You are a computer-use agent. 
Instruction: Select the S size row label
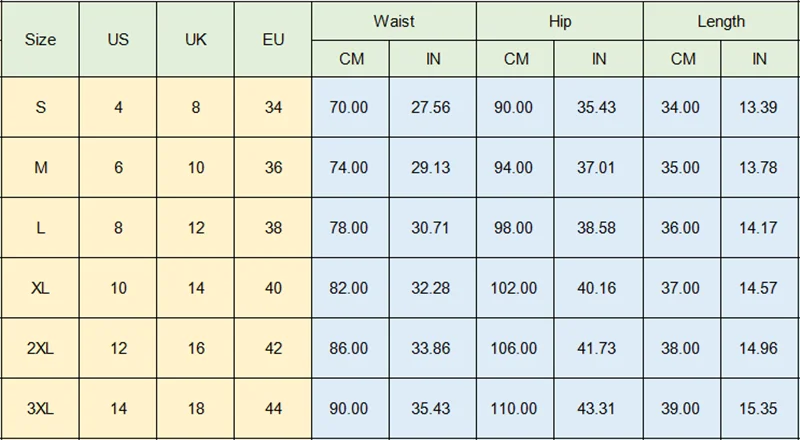(x=40, y=107)
